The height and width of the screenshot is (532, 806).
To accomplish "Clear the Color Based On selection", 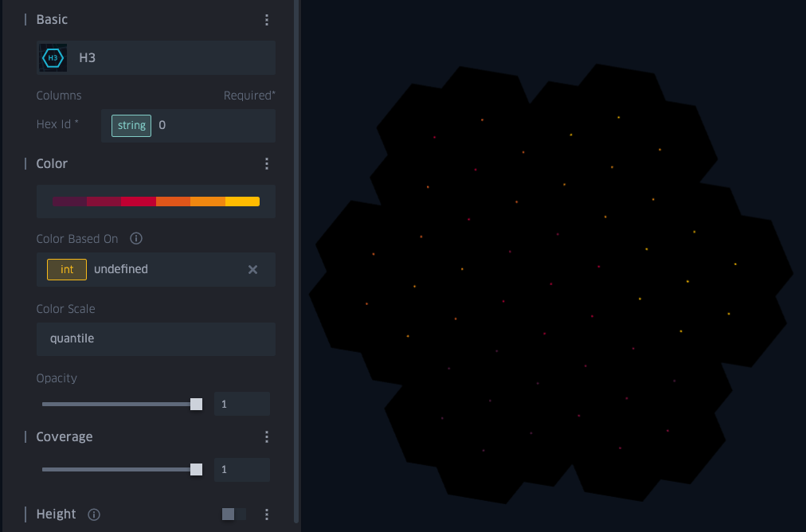I will coord(252,269).
